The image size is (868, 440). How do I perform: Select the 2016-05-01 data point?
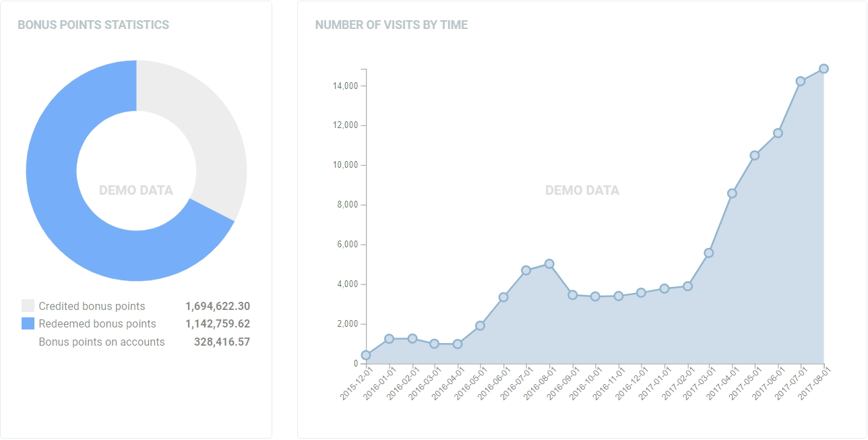tap(480, 325)
